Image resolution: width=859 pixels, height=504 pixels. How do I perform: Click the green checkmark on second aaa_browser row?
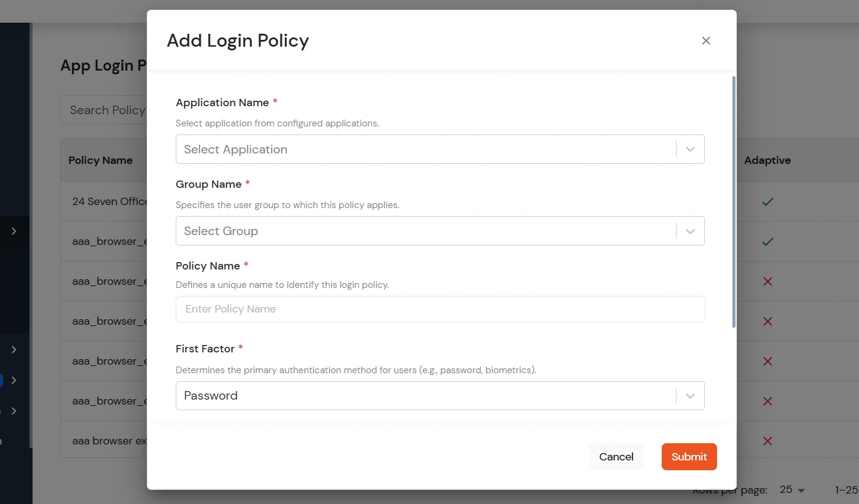click(767, 241)
